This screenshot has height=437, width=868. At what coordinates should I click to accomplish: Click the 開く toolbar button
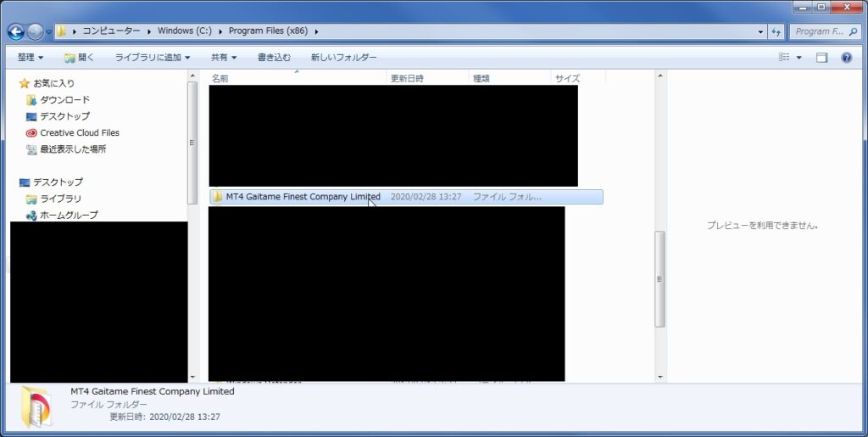click(x=79, y=57)
